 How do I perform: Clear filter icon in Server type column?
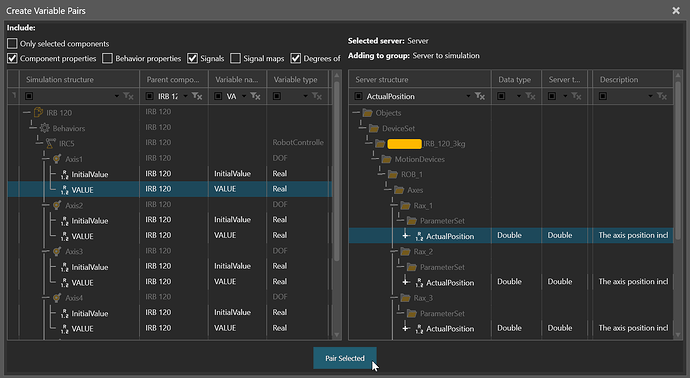(x=576, y=96)
